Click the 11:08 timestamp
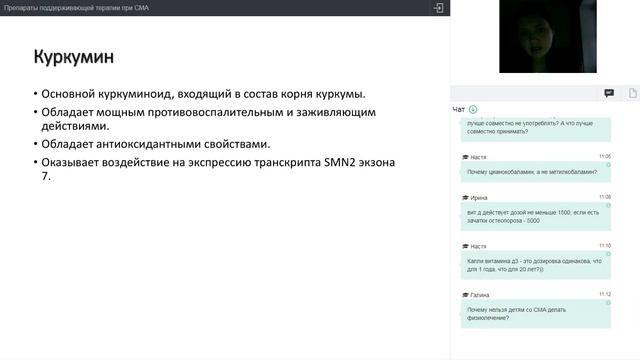 click(605, 197)
